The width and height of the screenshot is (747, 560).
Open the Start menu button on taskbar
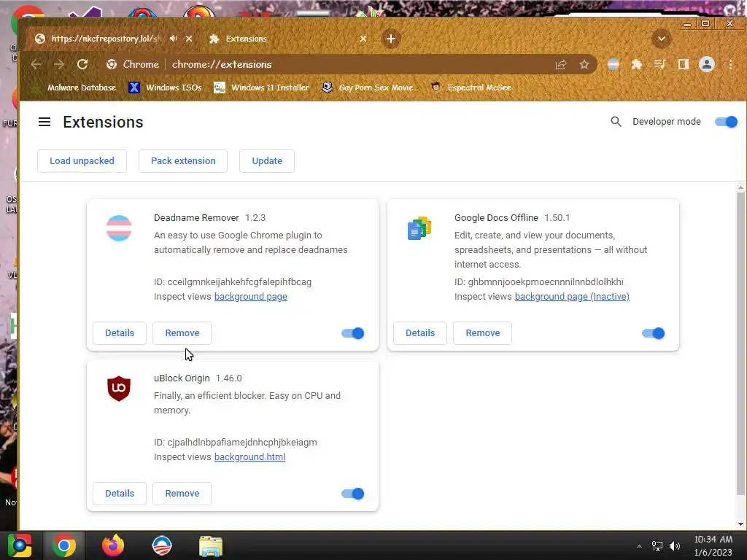pos(20,545)
